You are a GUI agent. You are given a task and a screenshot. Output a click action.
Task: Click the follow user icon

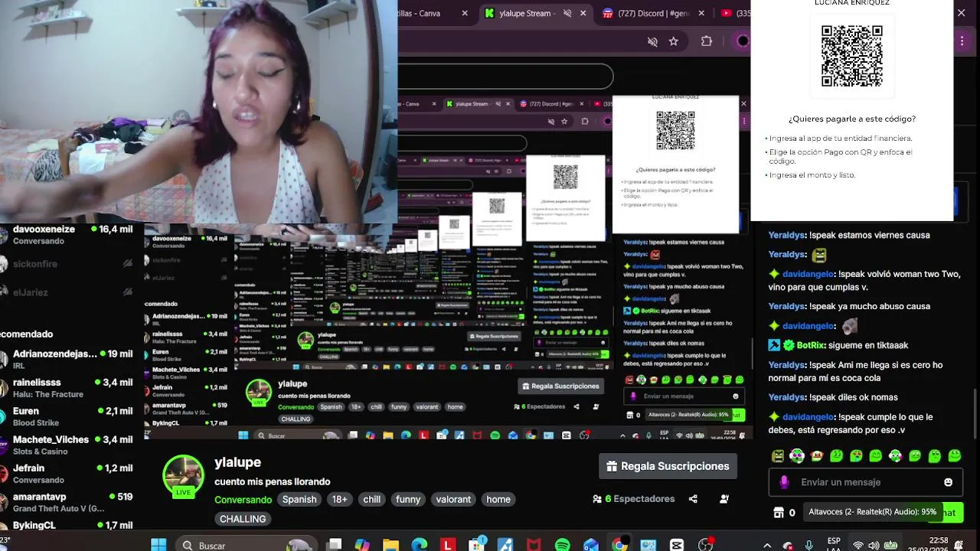pyautogui.click(x=724, y=499)
